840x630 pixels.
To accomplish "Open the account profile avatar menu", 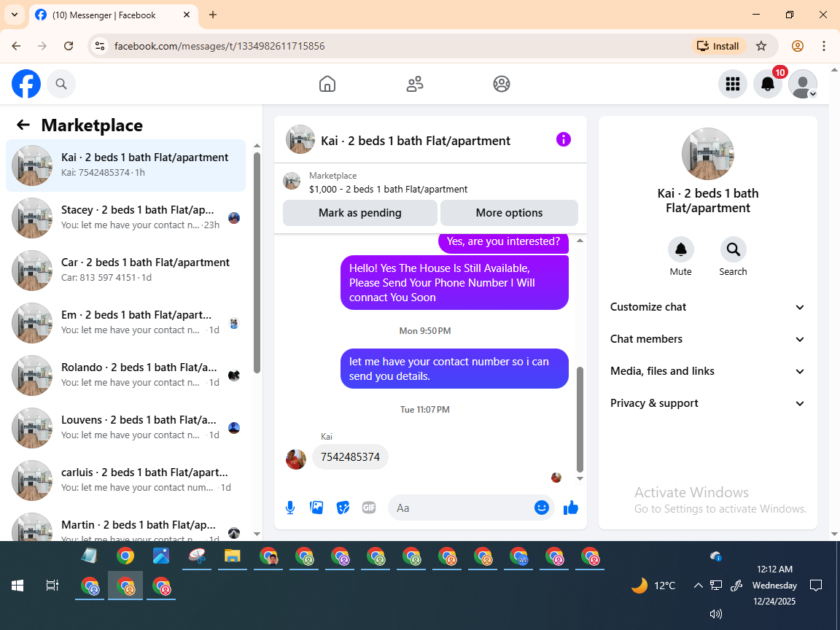I will tap(803, 84).
